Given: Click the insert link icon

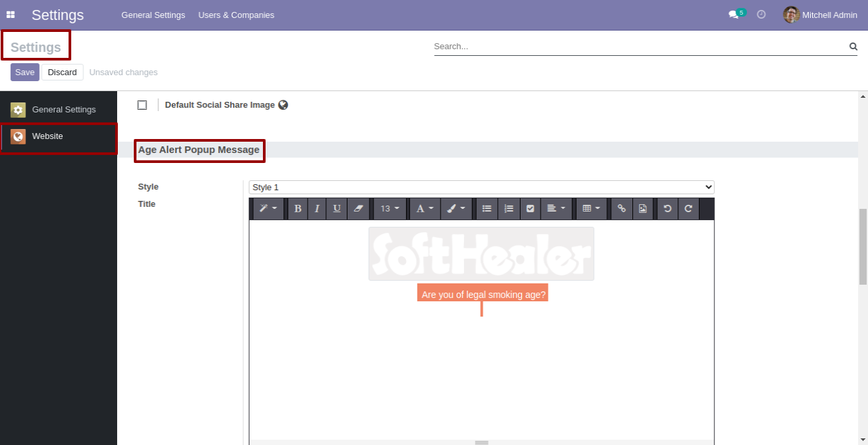Looking at the screenshot, I should (621, 209).
